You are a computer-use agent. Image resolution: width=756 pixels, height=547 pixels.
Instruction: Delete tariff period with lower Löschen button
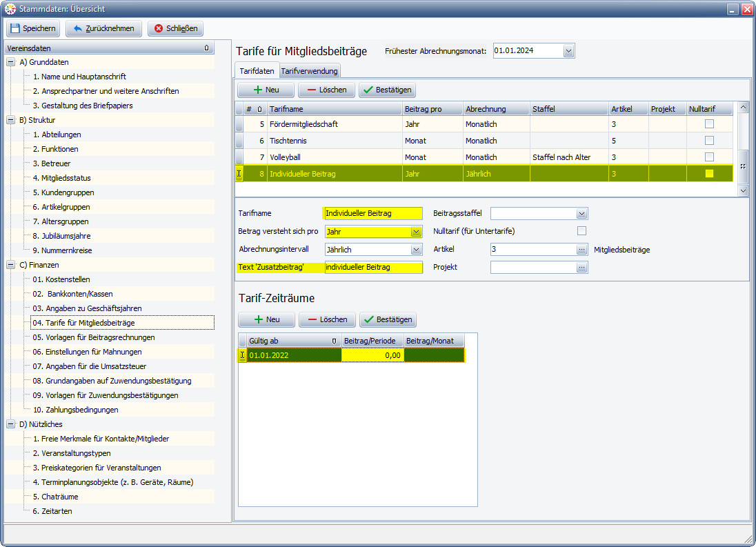pyautogui.click(x=328, y=319)
